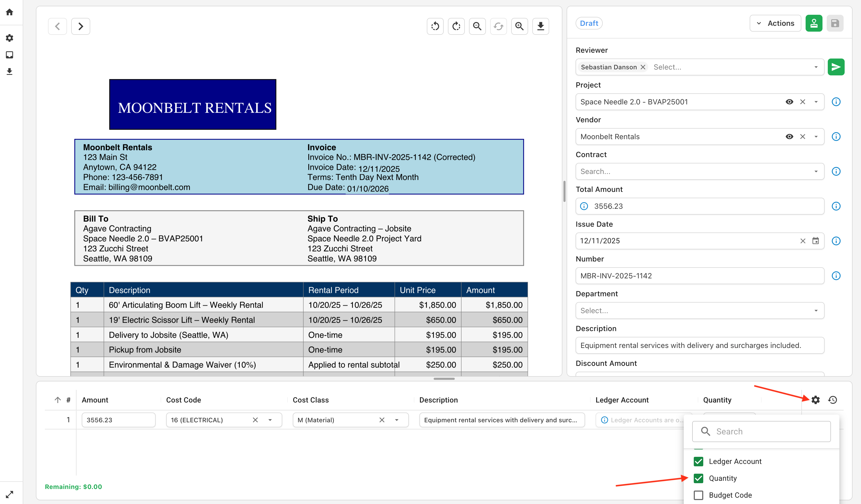Download the invoice document
The width and height of the screenshot is (861, 504).
coord(540,26)
